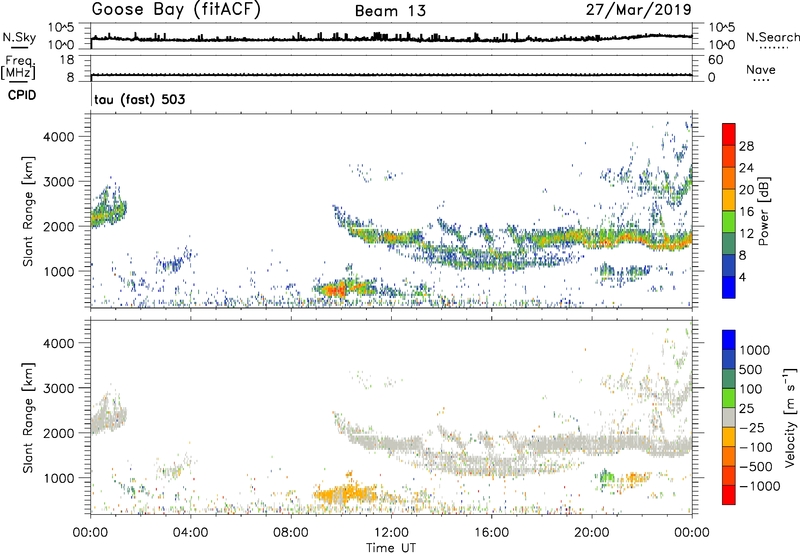Click the green velocity patch near 20:30 at 1000 km
The image size is (800, 554).
pos(607,478)
